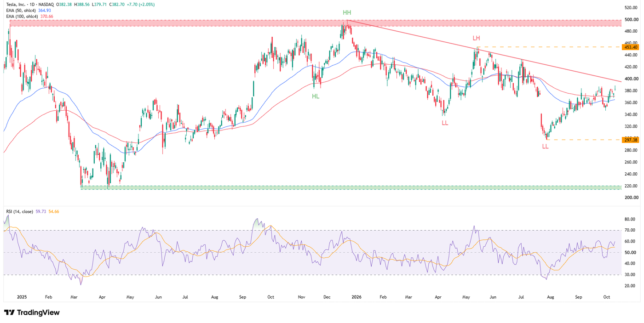Click 500.00 on the price scale

[631, 20]
